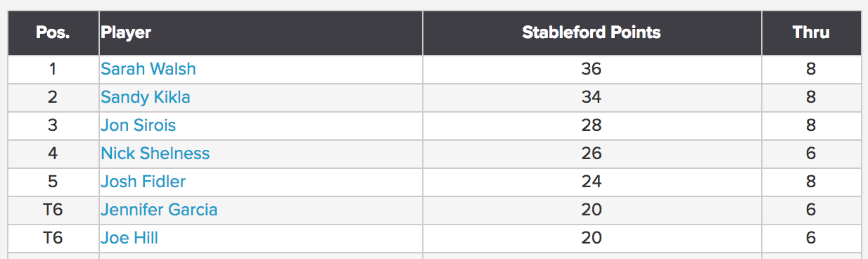Click Nick Shelness's Thru value 6
Viewport: 868px width, 259px height.
pos(811,153)
